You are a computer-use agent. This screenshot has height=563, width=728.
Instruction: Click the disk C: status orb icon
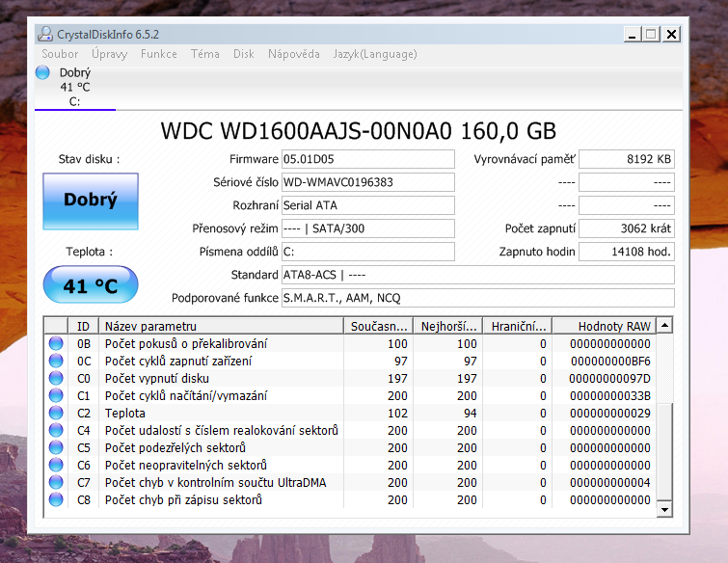(x=42, y=72)
